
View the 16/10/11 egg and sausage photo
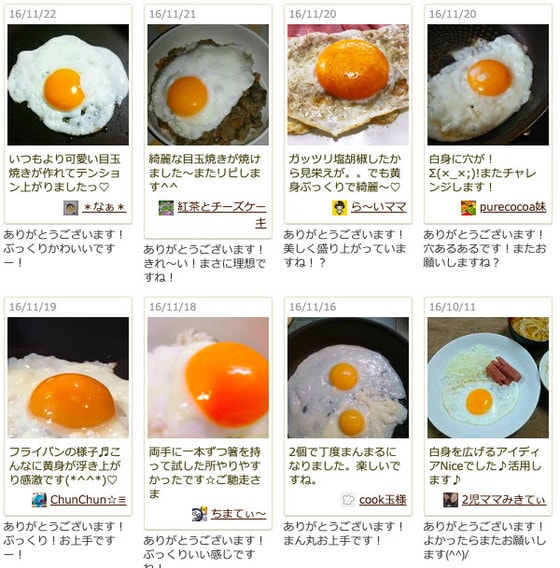coord(488,378)
